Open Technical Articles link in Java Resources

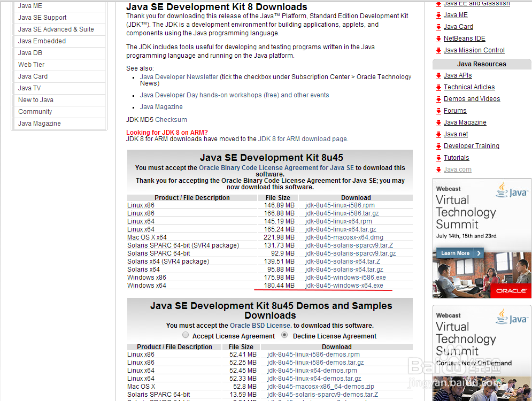[469, 88]
